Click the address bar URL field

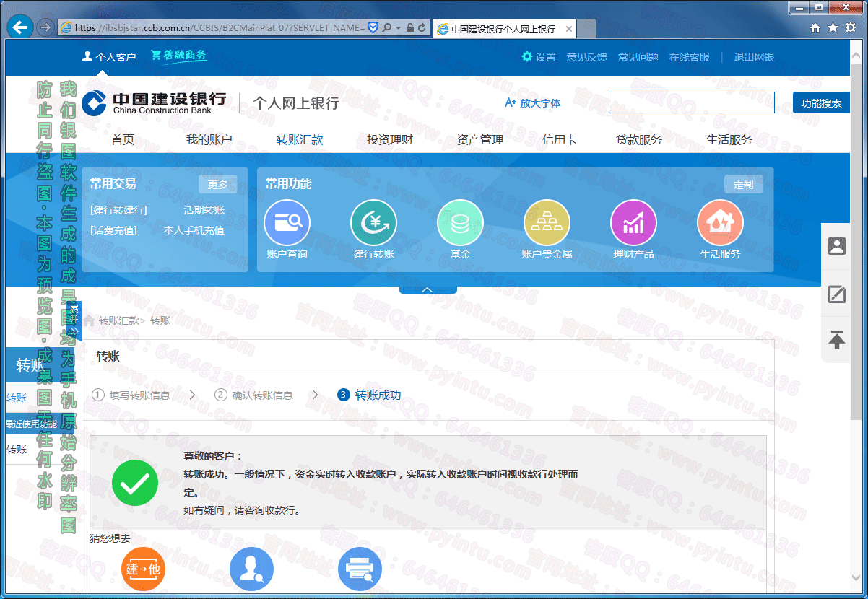tap(219, 28)
